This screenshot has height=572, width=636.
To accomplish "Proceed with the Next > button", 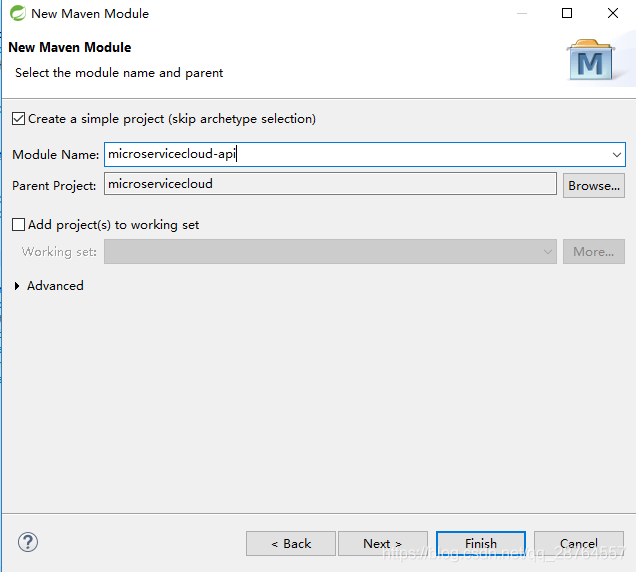I will pyautogui.click(x=382, y=544).
